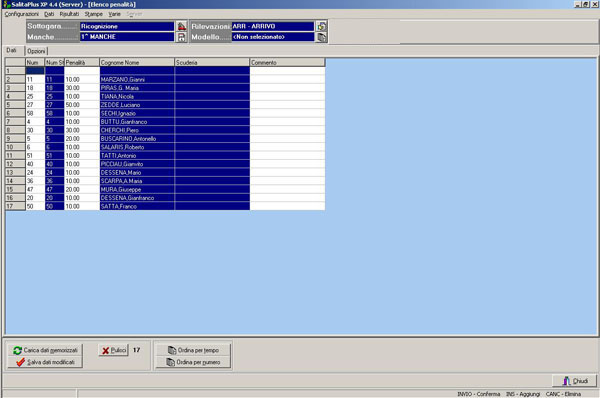This screenshot has height=398, width=600.
Task: Select the name cell DESSENA,Mario
Action: tap(137, 172)
